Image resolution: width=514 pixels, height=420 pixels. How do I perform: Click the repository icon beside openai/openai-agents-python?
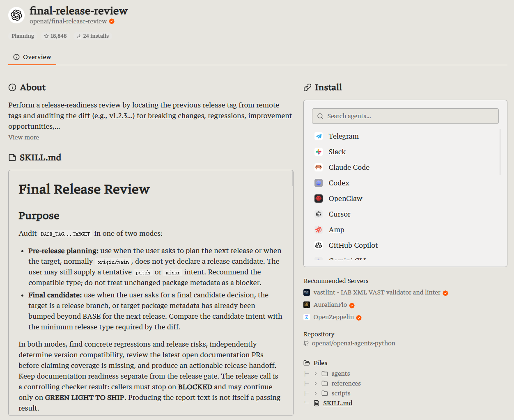click(306, 343)
